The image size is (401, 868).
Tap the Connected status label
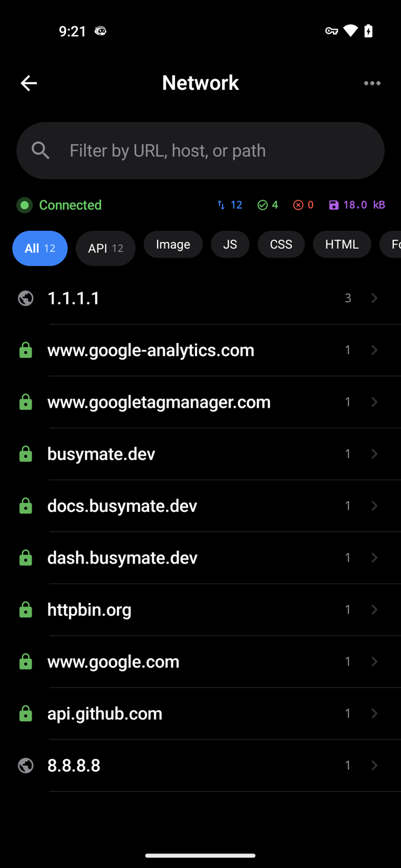(x=70, y=205)
